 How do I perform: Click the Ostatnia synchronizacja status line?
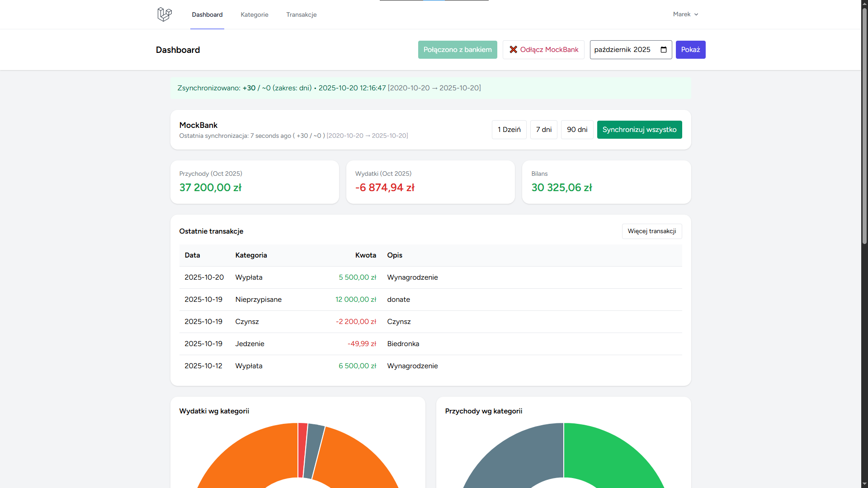(x=293, y=136)
